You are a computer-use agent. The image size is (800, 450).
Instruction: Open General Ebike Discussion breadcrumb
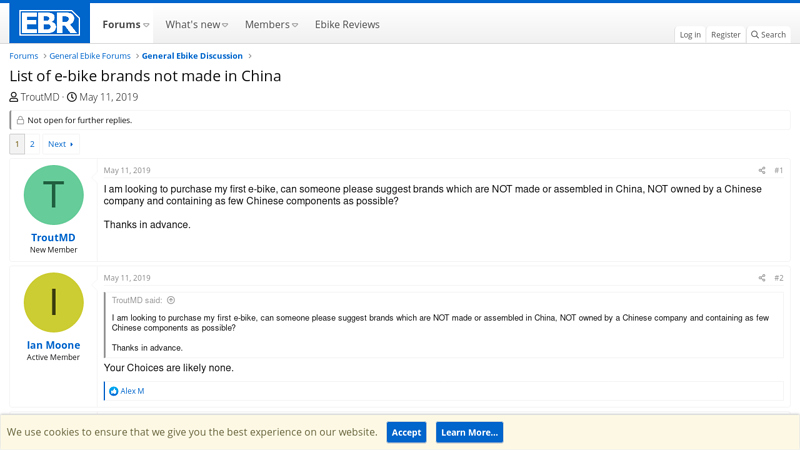[192, 56]
